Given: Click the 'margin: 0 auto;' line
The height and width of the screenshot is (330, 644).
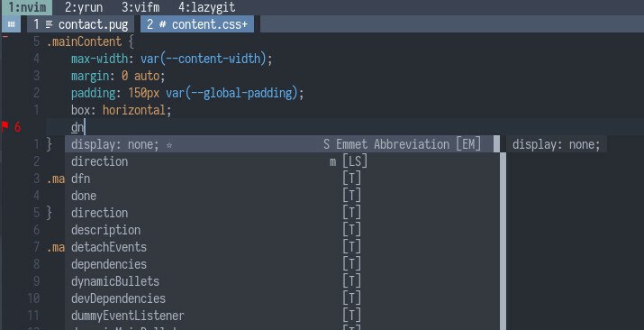Looking at the screenshot, I should pos(118,76).
